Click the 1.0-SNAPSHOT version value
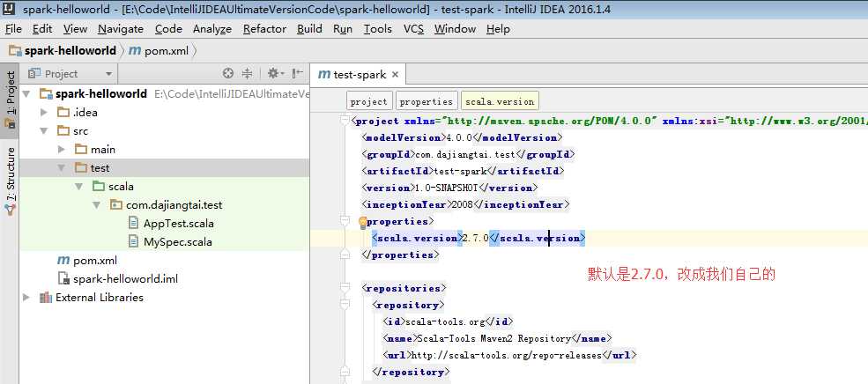This screenshot has height=384, width=868. (446, 188)
